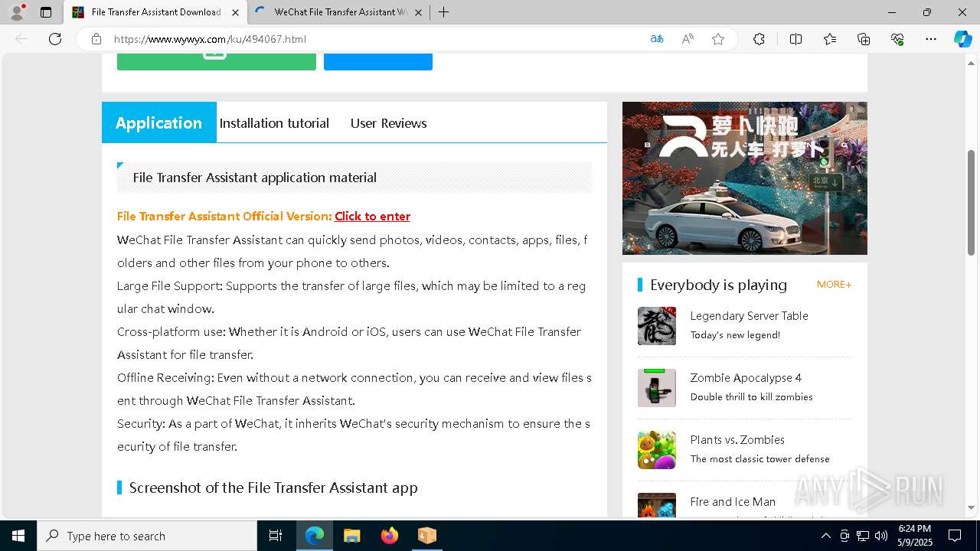Open the tab actions menu icon
The width and height of the screenshot is (980, 551).
coord(46,12)
